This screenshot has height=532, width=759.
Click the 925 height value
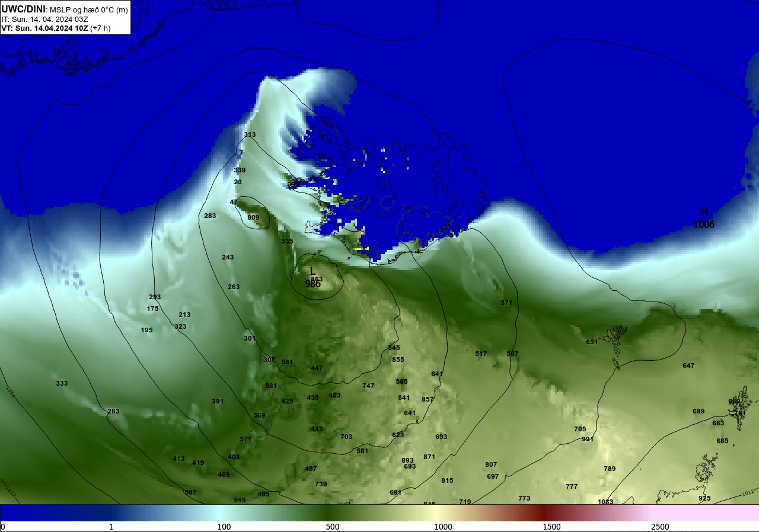[704, 498]
